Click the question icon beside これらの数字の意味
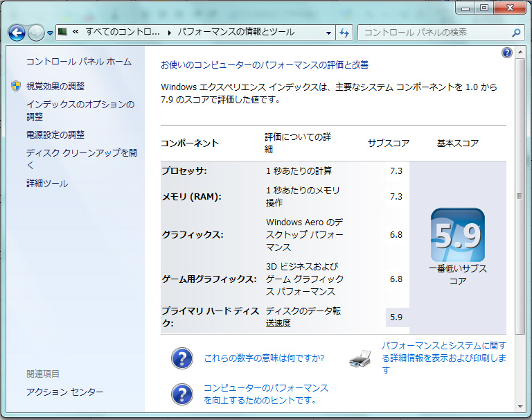Image resolution: width=532 pixels, height=420 pixels. tap(182, 358)
